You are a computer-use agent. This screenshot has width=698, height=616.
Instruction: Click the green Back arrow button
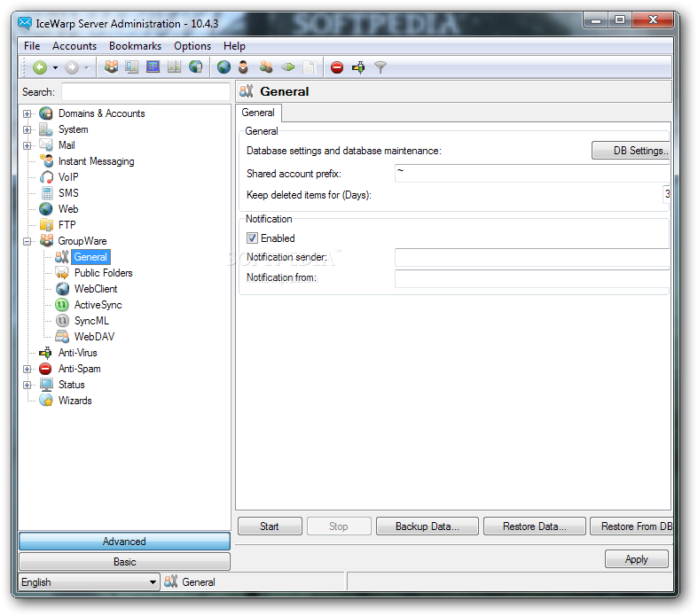[x=40, y=67]
